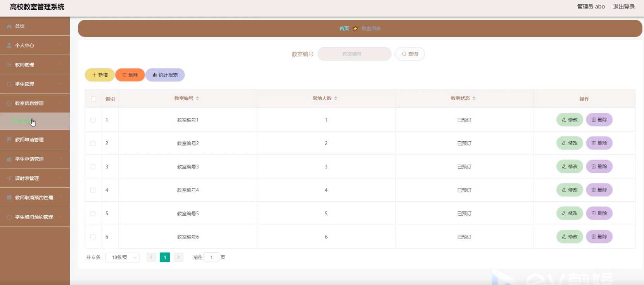This screenshot has width=644, height=285.
Task: Expand 个人中心 menu chevron
Action: (61, 45)
